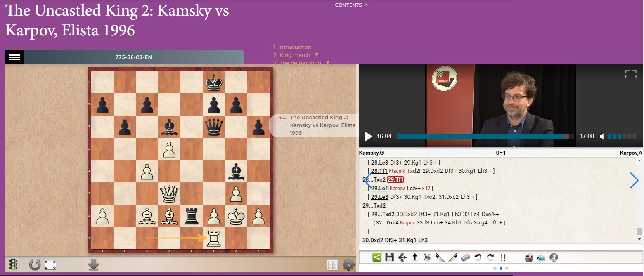Expand the King march chapter
Image resolution: width=644 pixels, height=276 pixels.
[x=317, y=55]
